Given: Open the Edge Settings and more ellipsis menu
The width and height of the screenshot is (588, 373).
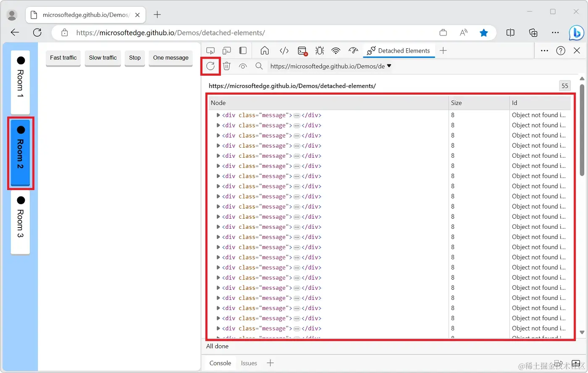Looking at the screenshot, I should click(555, 33).
